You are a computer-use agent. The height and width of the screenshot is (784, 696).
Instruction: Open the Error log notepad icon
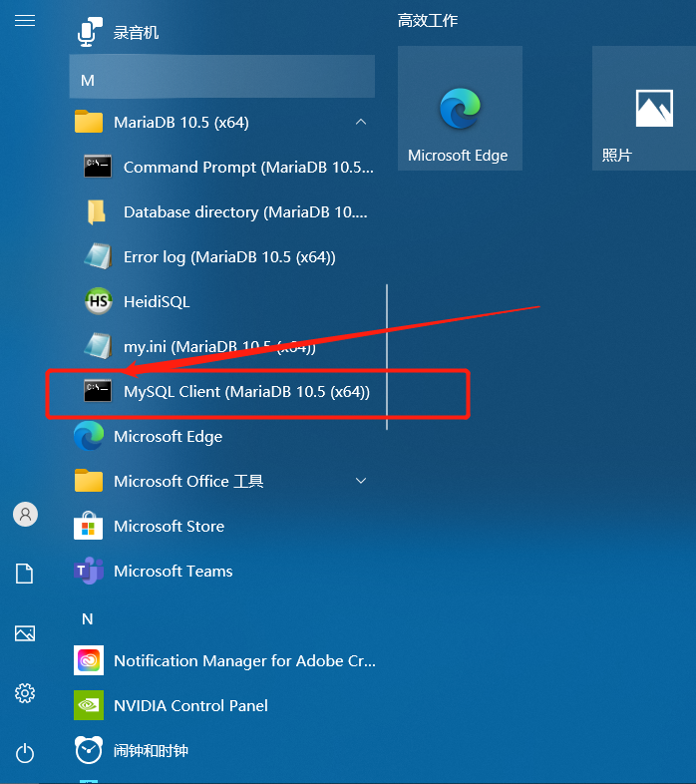click(x=98, y=256)
